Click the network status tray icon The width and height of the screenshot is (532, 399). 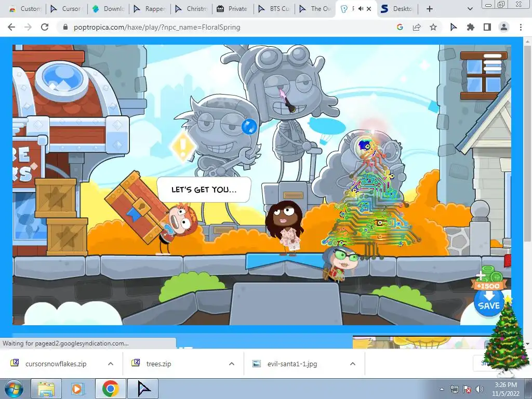point(454,389)
